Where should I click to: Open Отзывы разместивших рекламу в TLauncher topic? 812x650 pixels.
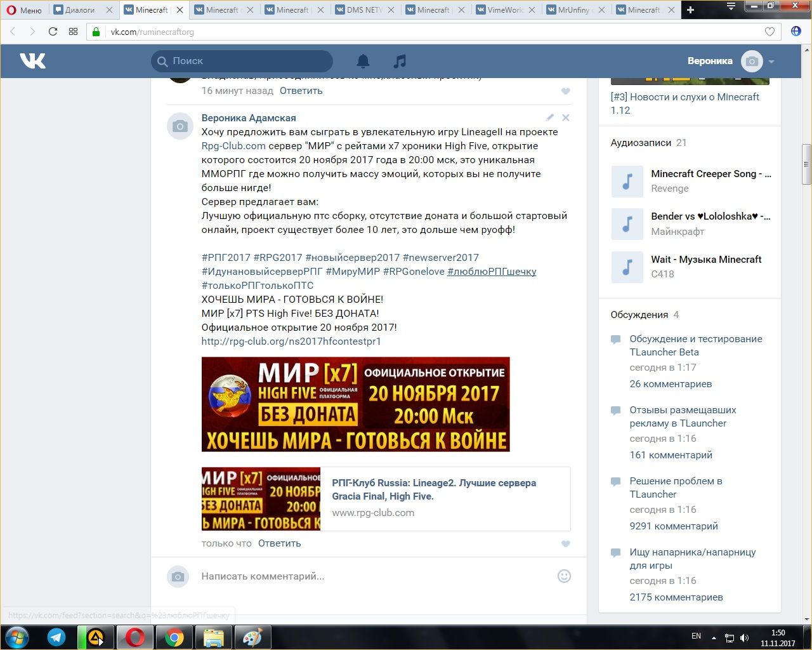pyautogui.click(x=683, y=416)
